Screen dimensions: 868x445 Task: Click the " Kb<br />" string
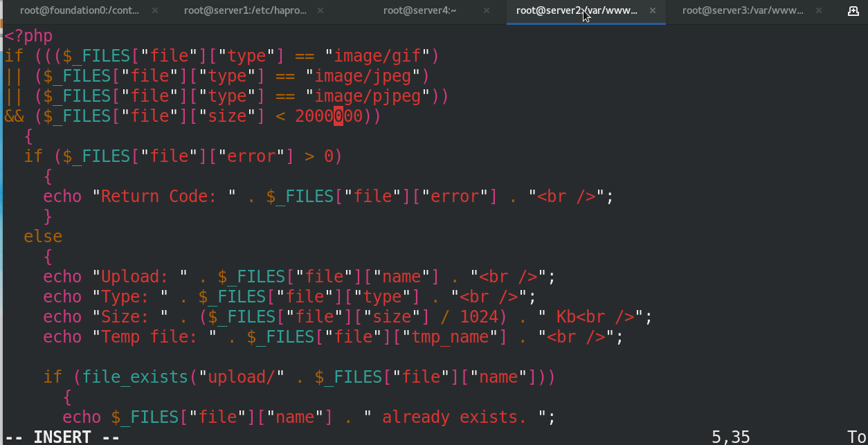590,317
